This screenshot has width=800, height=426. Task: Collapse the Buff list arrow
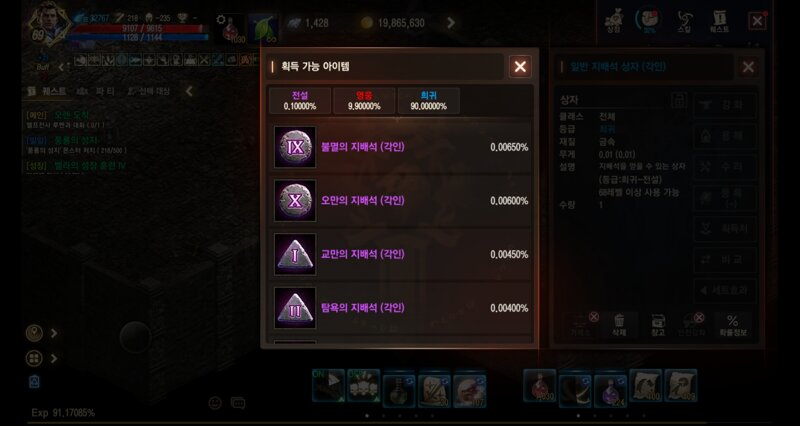coord(61,67)
